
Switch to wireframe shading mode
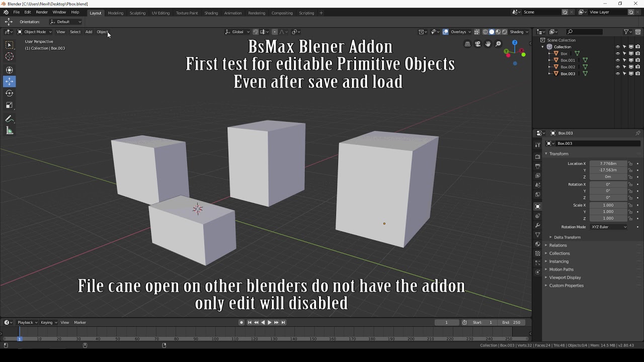click(486, 32)
